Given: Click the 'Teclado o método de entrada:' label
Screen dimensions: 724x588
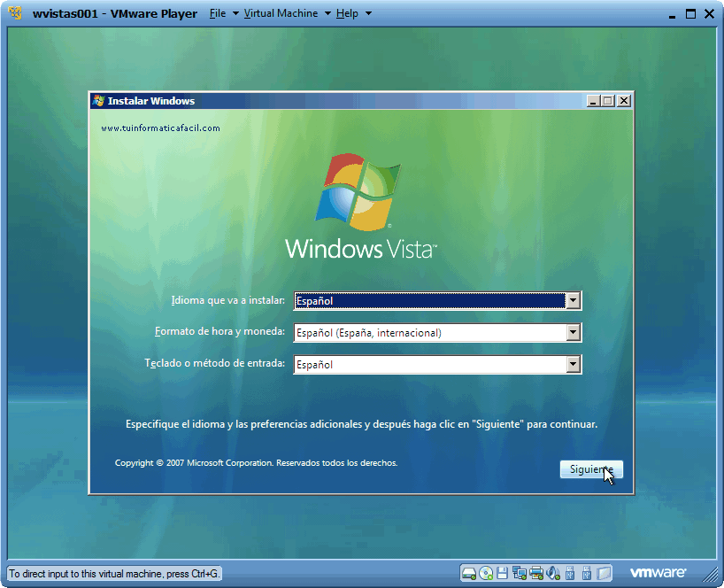Looking at the screenshot, I should pos(215,363).
